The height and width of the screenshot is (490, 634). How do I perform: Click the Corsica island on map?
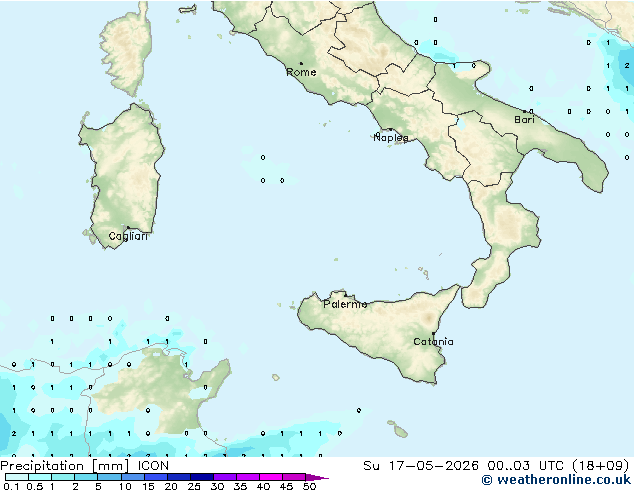127,51
